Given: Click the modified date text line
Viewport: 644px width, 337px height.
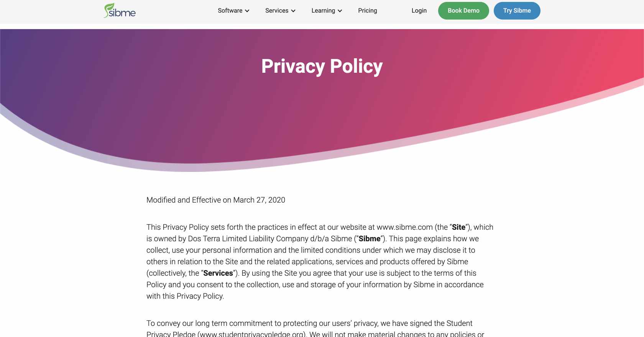Looking at the screenshot, I should click(x=215, y=200).
